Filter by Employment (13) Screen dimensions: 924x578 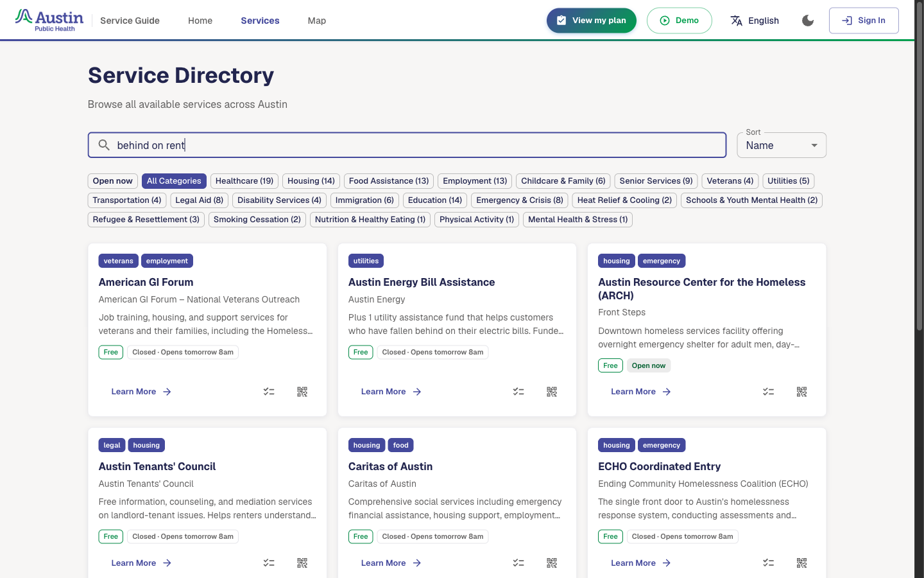(x=475, y=181)
